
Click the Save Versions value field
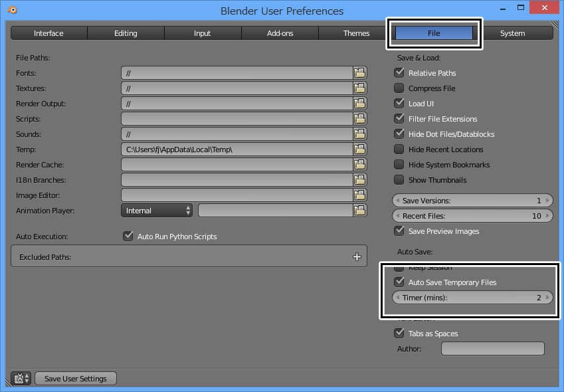coord(472,200)
